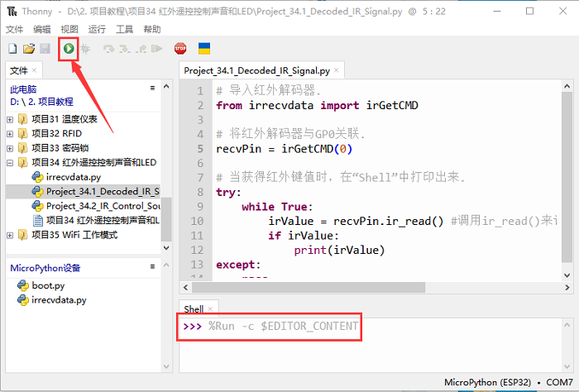This screenshot has height=392, width=579.
Task: Click the green Run current script button
Action: [x=68, y=49]
